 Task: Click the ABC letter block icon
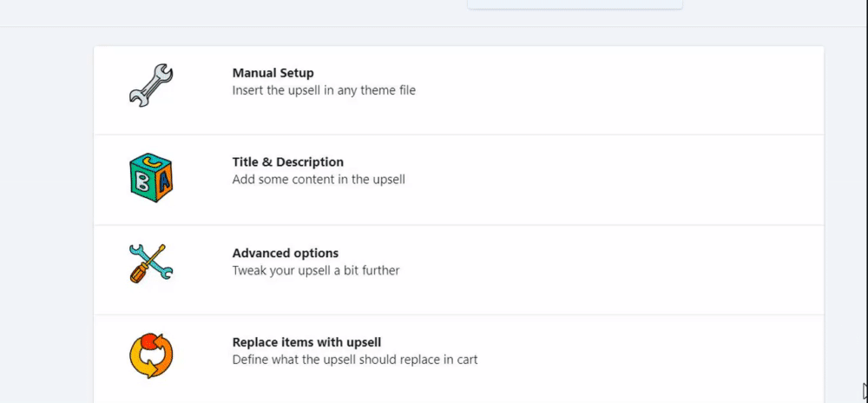pos(150,178)
